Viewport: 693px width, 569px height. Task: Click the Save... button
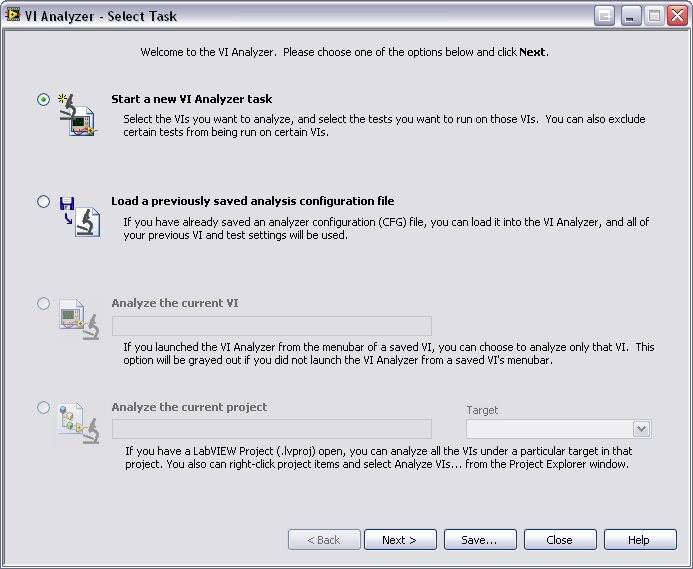tap(480, 540)
